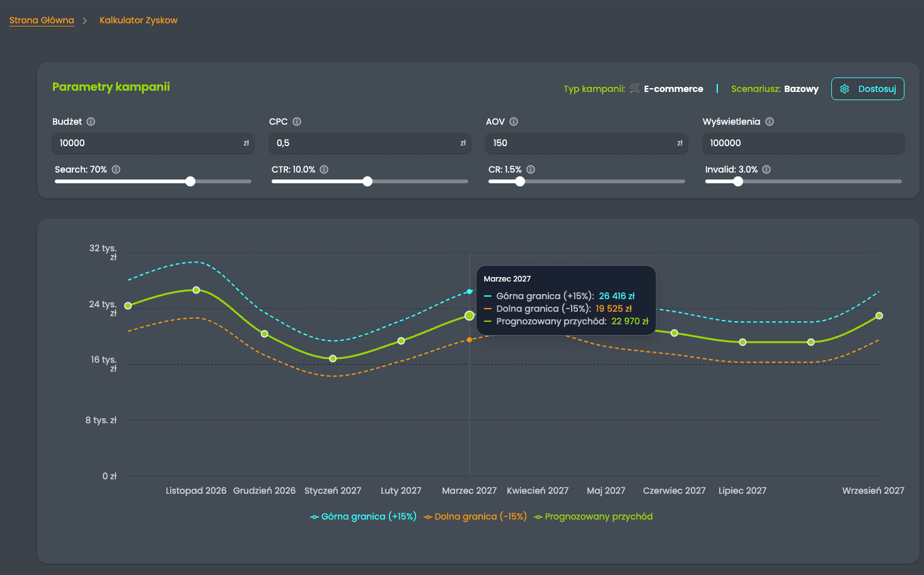Image resolution: width=924 pixels, height=575 pixels.
Task: Click the Invalid slider handle
Action: click(x=738, y=181)
